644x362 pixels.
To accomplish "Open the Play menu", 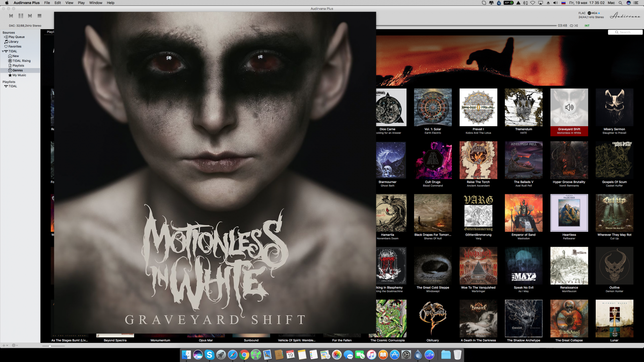I will 81,3.
